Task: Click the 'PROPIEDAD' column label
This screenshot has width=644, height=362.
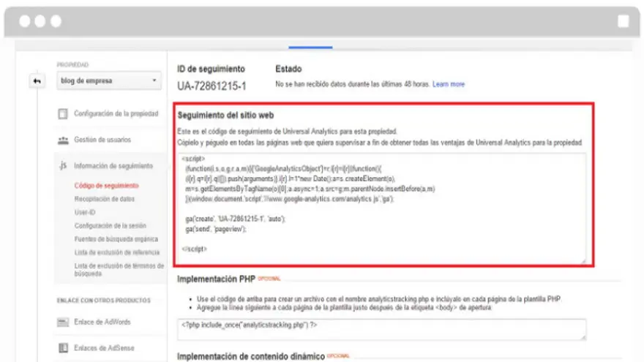Action: tap(72, 65)
